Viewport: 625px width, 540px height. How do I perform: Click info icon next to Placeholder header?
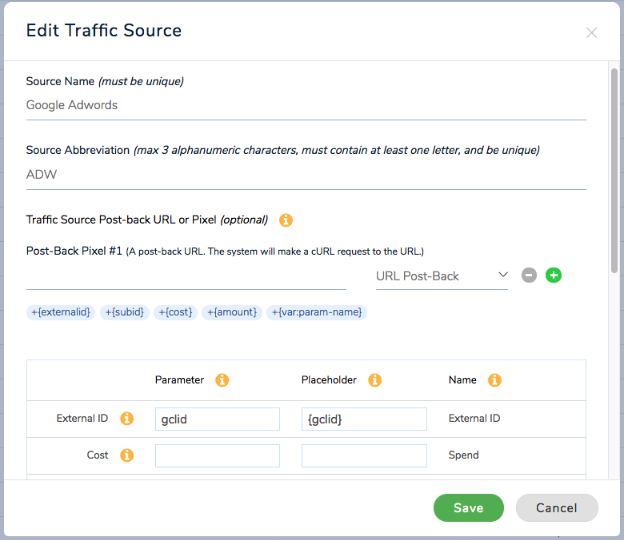(x=375, y=380)
